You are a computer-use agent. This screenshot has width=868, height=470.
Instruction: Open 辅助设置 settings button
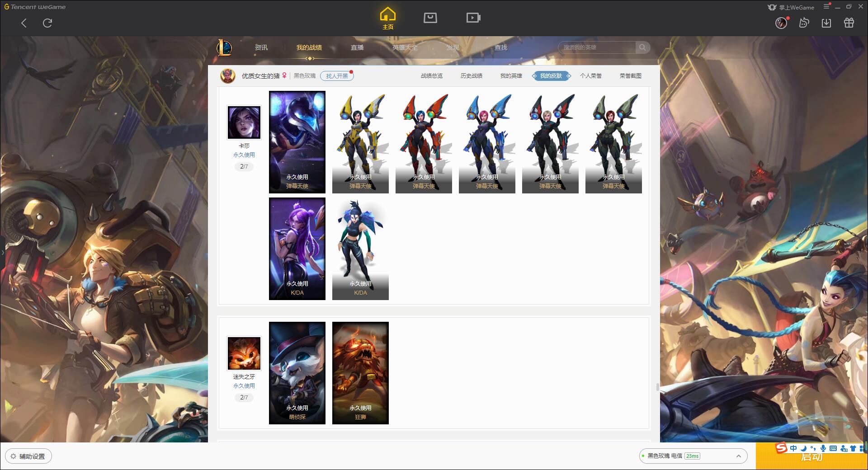pyautogui.click(x=28, y=456)
